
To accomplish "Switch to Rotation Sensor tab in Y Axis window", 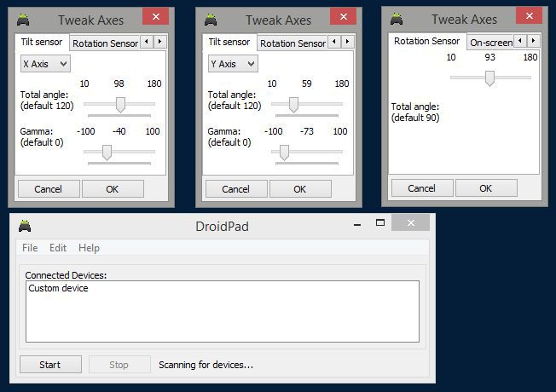I will point(292,43).
